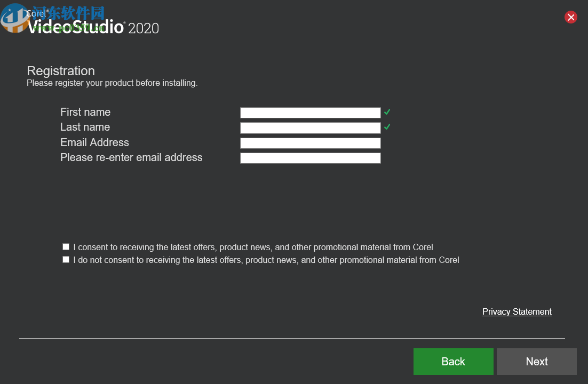Click the Email Address label text
Screen dimensions: 588x384
coord(94,142)
